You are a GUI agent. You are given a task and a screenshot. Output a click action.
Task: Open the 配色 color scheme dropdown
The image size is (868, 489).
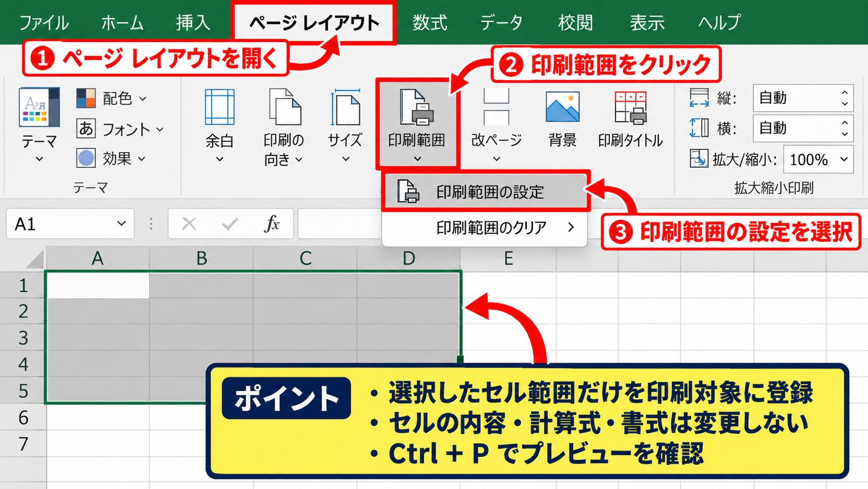tap(111, 98)
